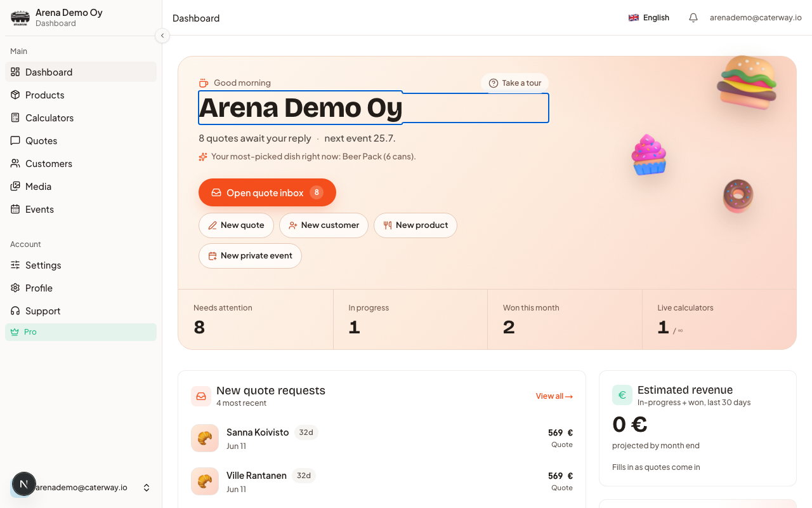Click the Settings sliders icon
Screen dimensions: 812x508
15,265
